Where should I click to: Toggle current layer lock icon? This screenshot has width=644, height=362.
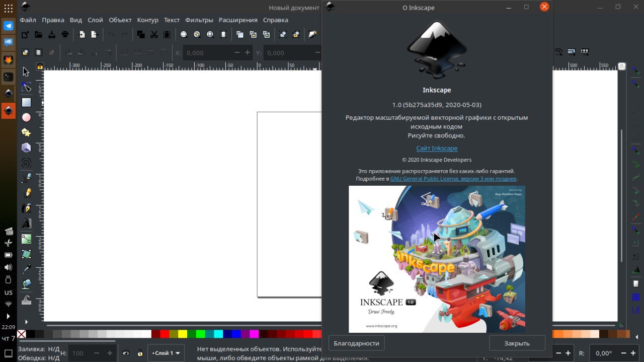point(139,353)
